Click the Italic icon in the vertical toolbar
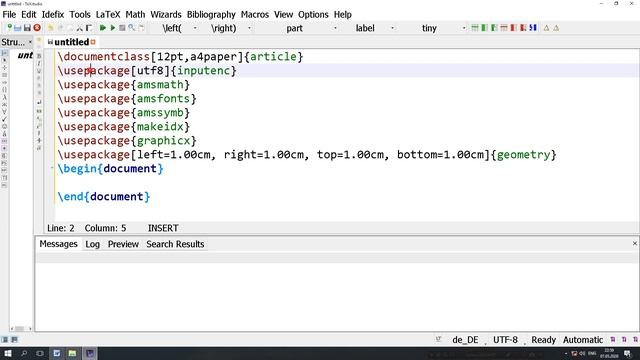Viewport: 640px width, 360px height. click(39, 63)
